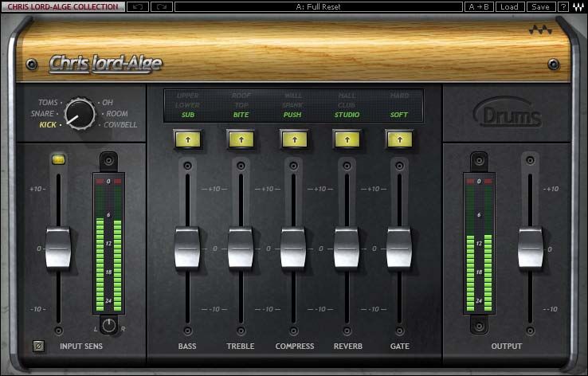Select SNARE drum mode
588x376 pixels.
[x=42, y=113]
